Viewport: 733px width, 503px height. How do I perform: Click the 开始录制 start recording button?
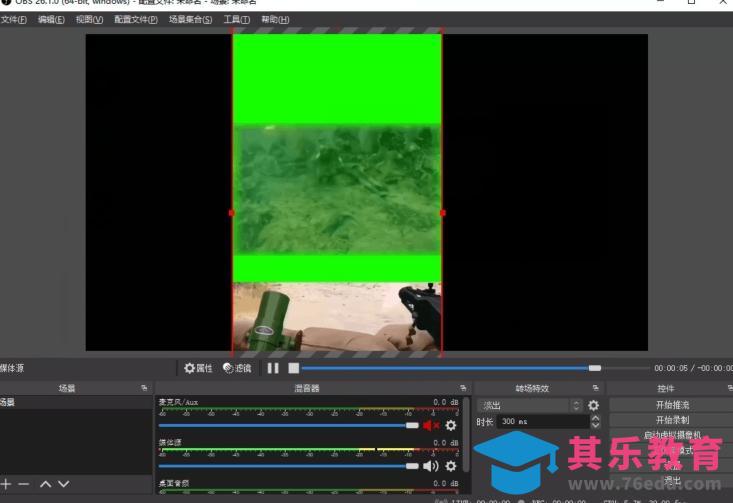coord(671,420)
